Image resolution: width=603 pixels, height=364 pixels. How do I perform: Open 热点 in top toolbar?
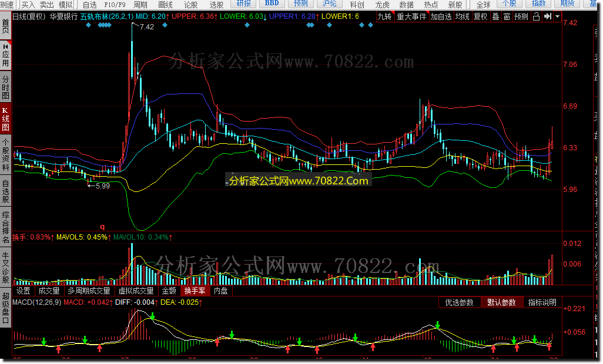[x=431, y=5]
